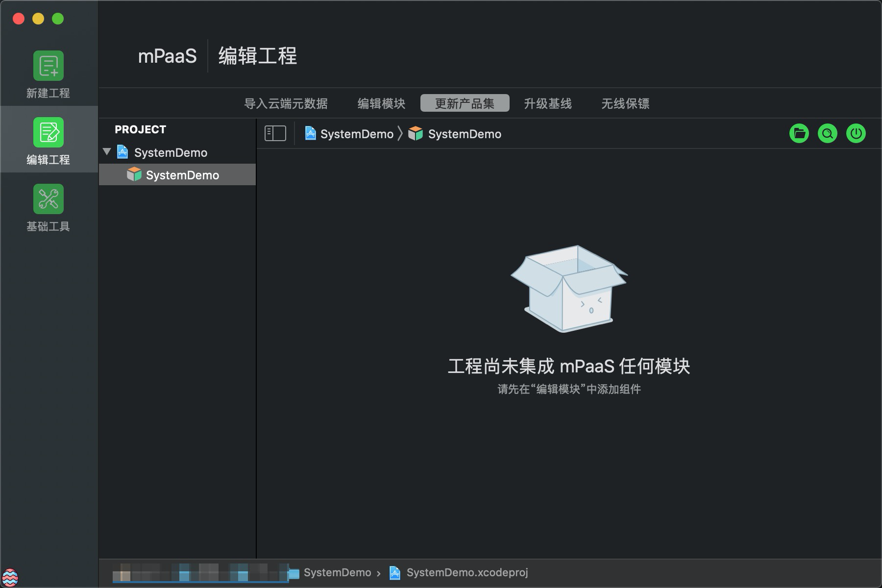Click the striped ball icon at bottom left

(x=10, y=578)
